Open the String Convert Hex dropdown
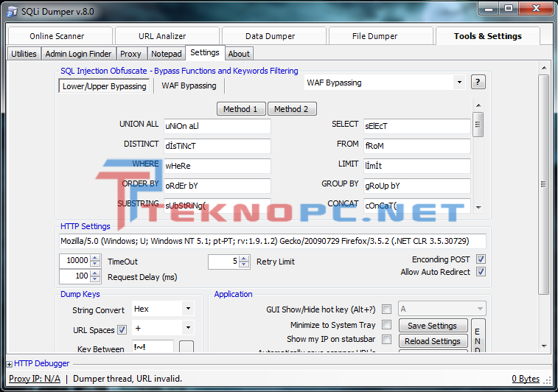The image size is (558, 392). (x=188, y=309)
